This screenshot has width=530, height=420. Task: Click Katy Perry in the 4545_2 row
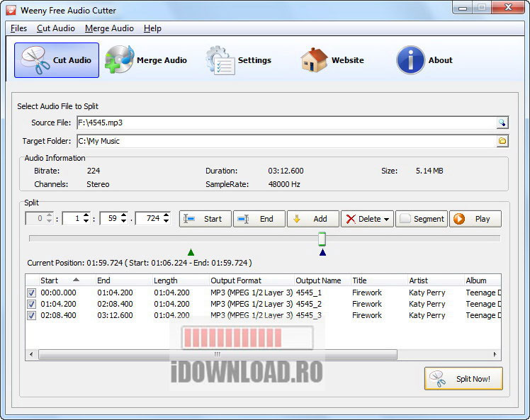point(427,304)
